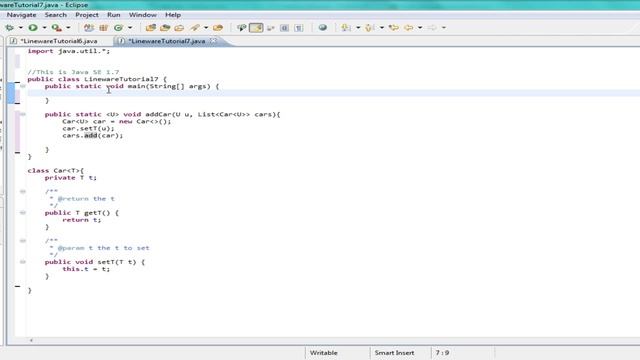Click the New Java Project icon
The height and width of the screenshot is (360, 640).
[88, 28]
